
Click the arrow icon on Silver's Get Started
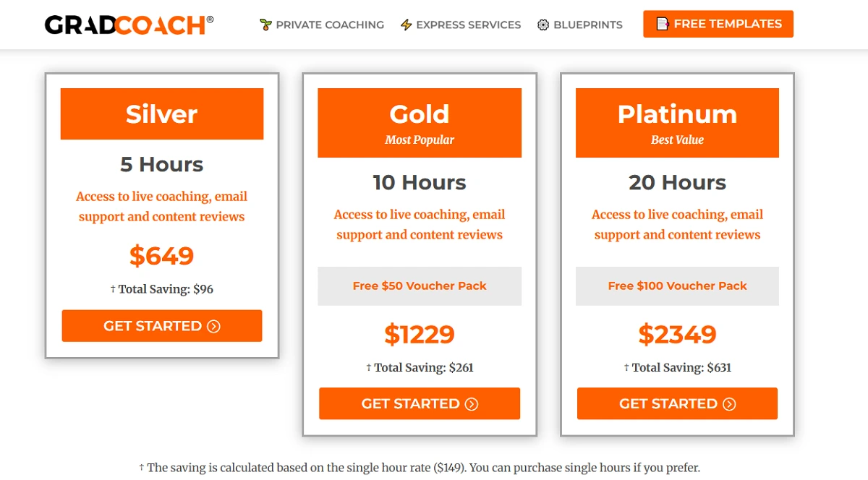[213, 326]
